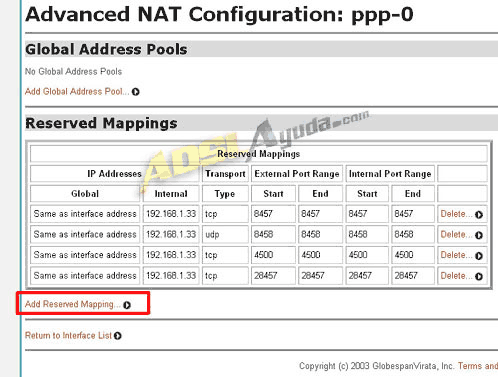Click the arrow icon beside Add Global Address Pool

pyautogui.click(x=135, y=92)
